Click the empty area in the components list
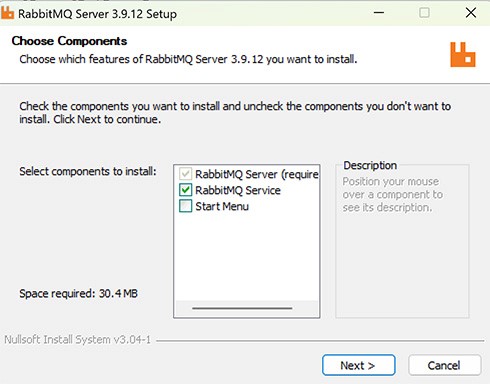The width and height of the screenshot is (490, 384). tap(247, 257)
